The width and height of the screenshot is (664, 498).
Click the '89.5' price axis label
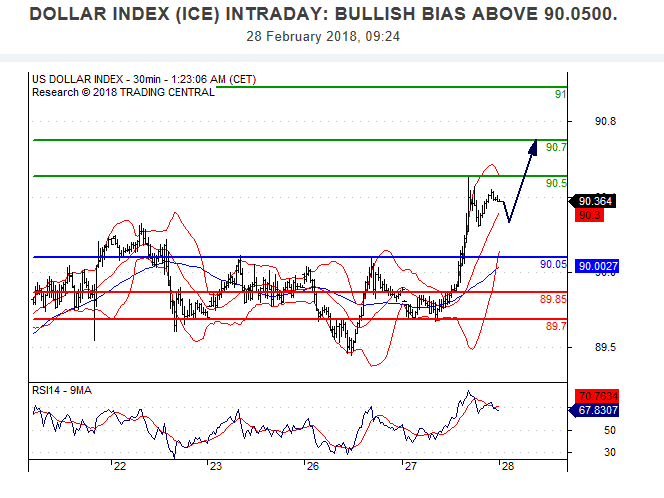click(x=605, y=348)
